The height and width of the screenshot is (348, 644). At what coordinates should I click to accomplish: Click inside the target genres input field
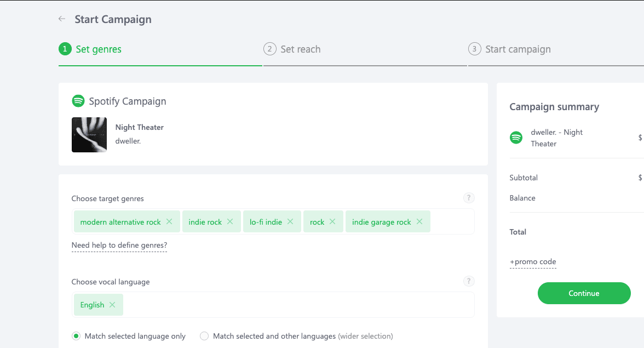tap(451, 221)
